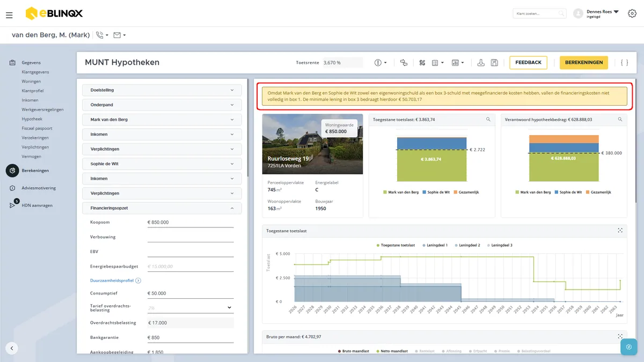The height and width of the screenshot is (362, 644).
Task: Click magnifier on Toegestane toetslast card
Action: (x=488, y=120)
